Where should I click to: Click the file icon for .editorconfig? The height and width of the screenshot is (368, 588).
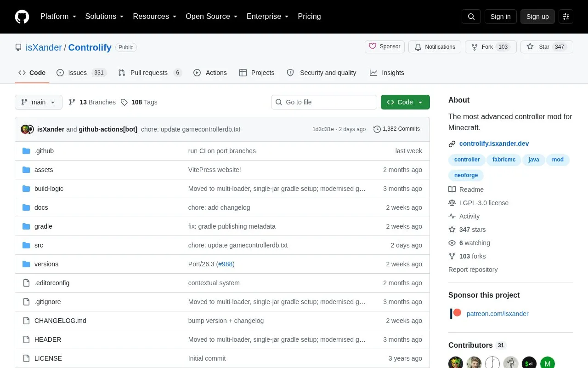tap(26, 283)
